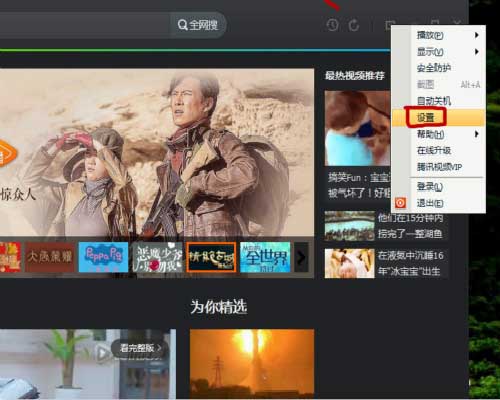Screen dimensions: 500x400
Task: Select the orange-highlighted carousel thumbnail
Action: (211, 257)
